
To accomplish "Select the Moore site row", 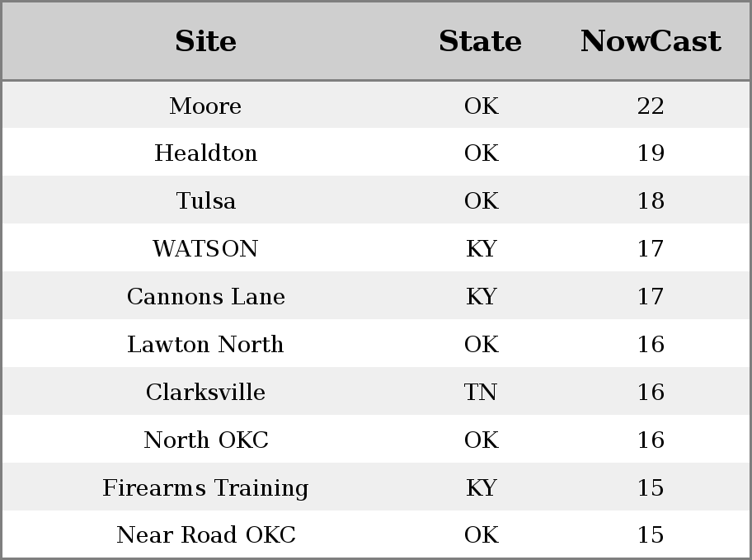I will [x=376, y=105].
